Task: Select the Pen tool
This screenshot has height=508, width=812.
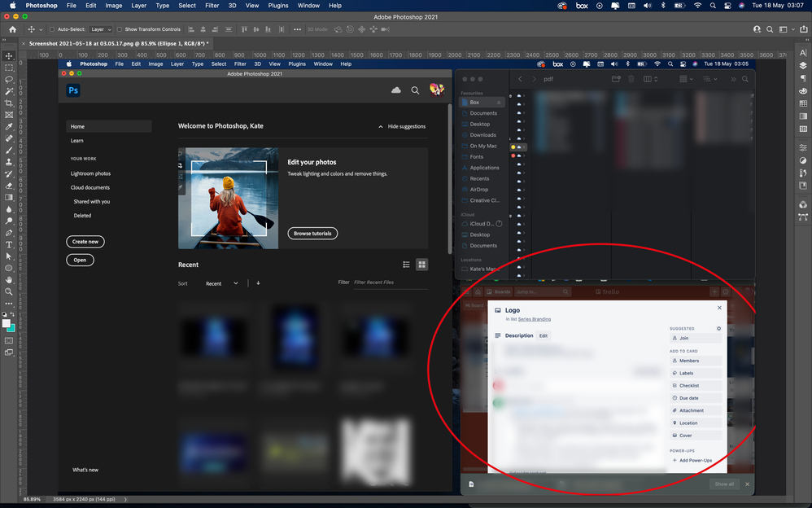Action: pos(9,233)
